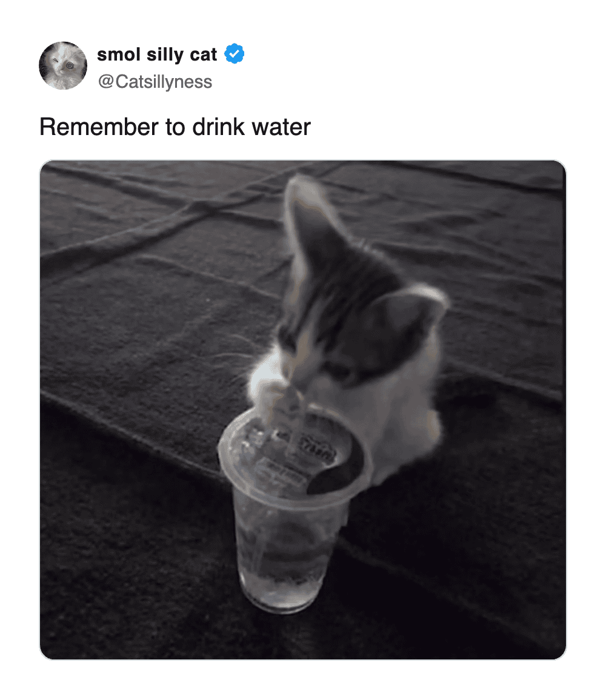Image resolution: width=606 pixels, height=700 pixels.
Task: Open the kitten photo attached to tweet
Action: [303, 409]
